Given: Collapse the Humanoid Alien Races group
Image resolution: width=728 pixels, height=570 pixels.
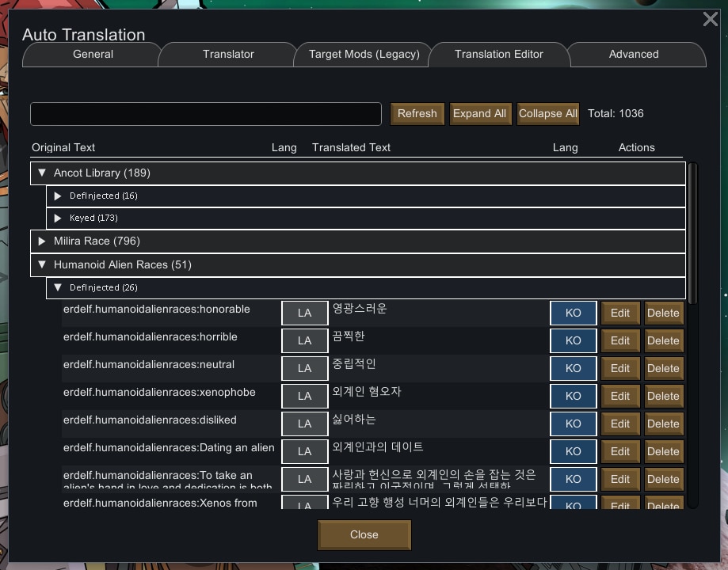Looking at the screenshot, I should click(x=42, y=264).
